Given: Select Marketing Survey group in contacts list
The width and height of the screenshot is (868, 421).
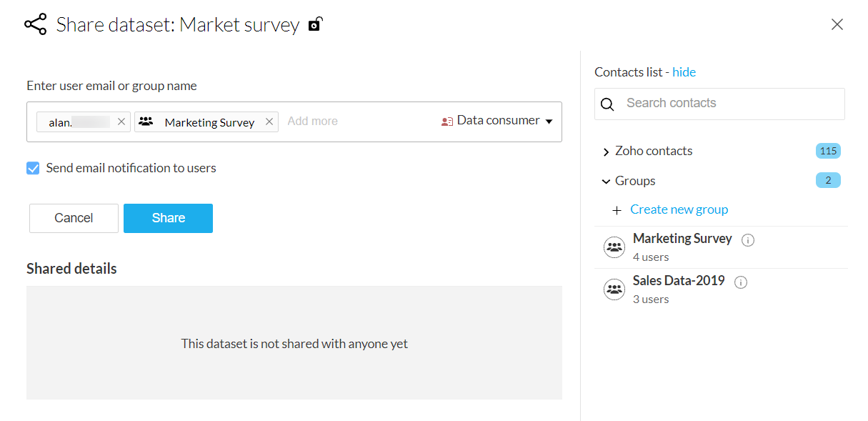Looking at the screenshot, I should click(x=682, y=239).
